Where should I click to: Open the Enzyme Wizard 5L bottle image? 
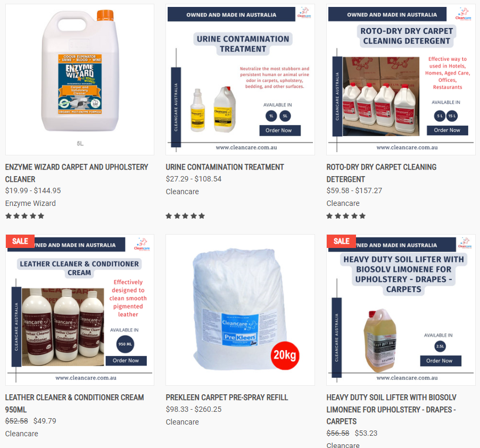click(x=80, y=80)
